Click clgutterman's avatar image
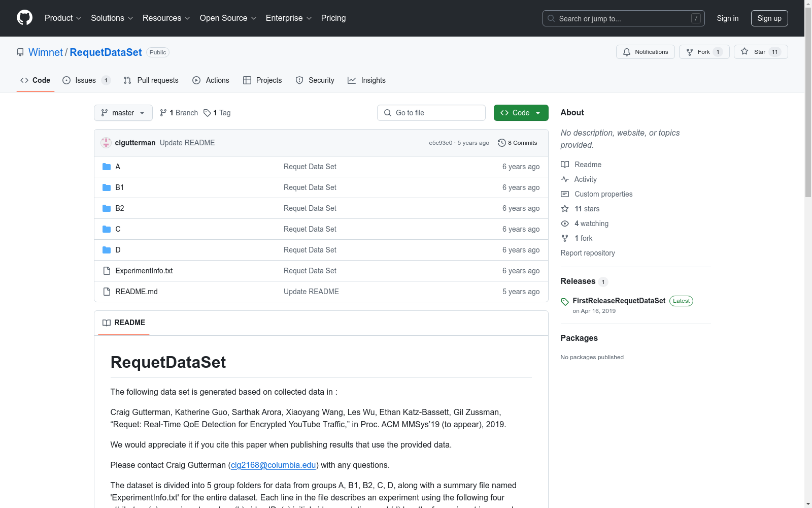The height and width of the screenshot is (508, 812). [106, 143]
